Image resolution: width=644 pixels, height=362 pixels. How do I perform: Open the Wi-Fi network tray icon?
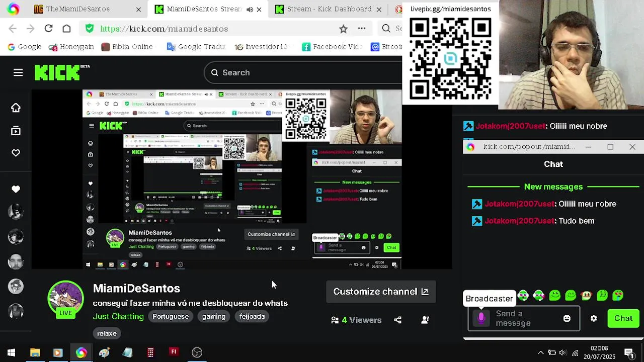575,352
